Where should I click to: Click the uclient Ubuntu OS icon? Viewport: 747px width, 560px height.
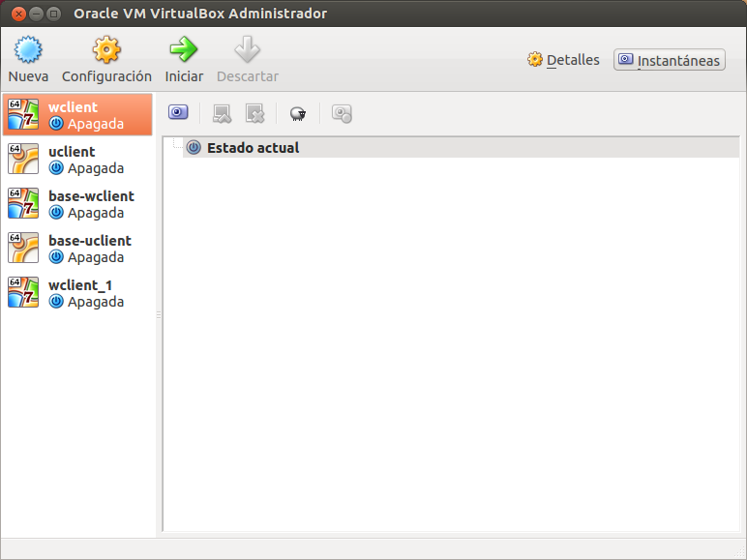[x=23, y=159]
